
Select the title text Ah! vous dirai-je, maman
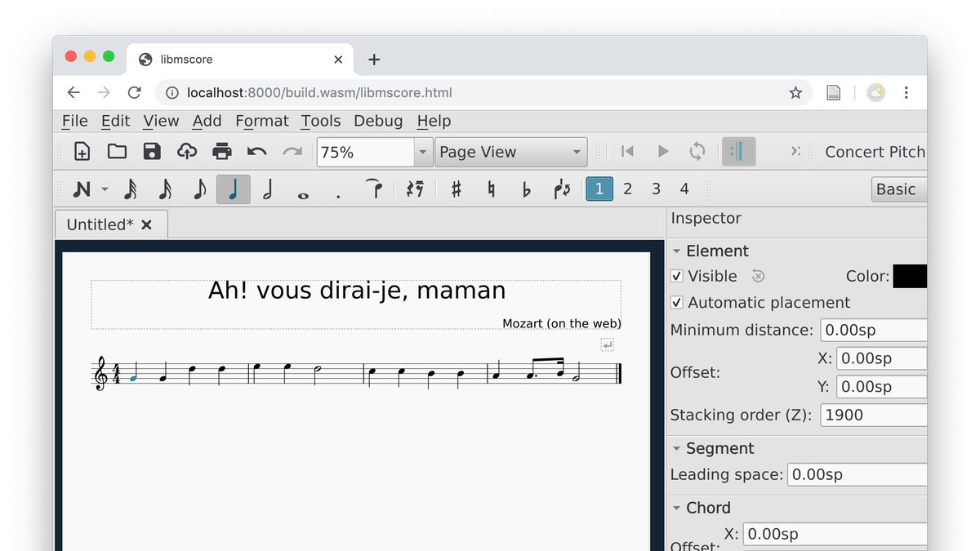click(357, 291)
